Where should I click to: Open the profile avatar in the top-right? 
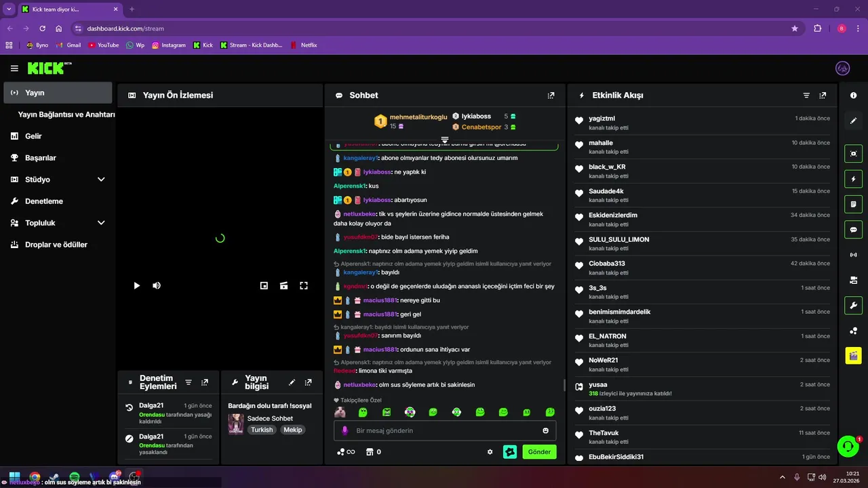(843, 68)
